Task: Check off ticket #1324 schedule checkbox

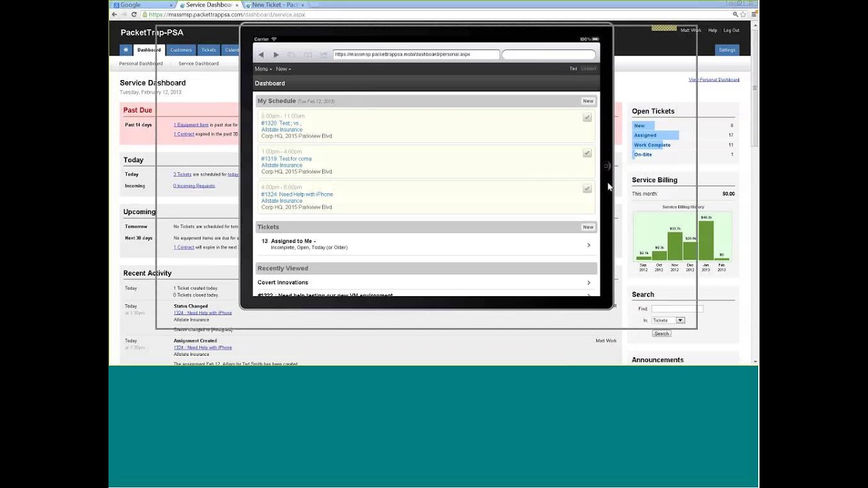Action: pos(587,188)
